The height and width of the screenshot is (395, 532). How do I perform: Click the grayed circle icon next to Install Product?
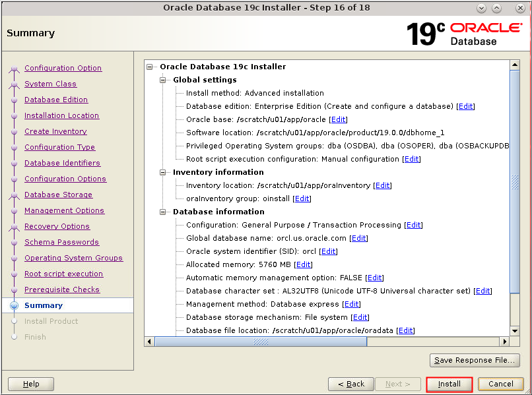pyautogui.click(x=15, y=321)
